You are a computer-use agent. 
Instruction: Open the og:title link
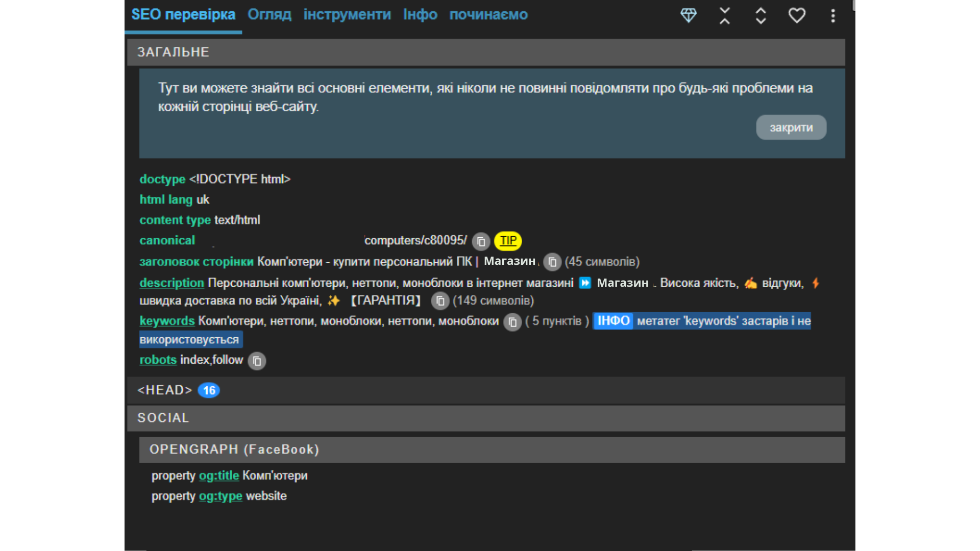pos(219,475)
